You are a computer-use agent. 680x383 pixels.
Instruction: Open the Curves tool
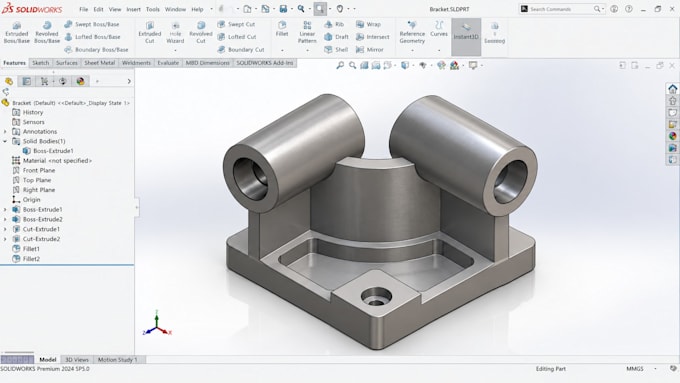[439, 29]
